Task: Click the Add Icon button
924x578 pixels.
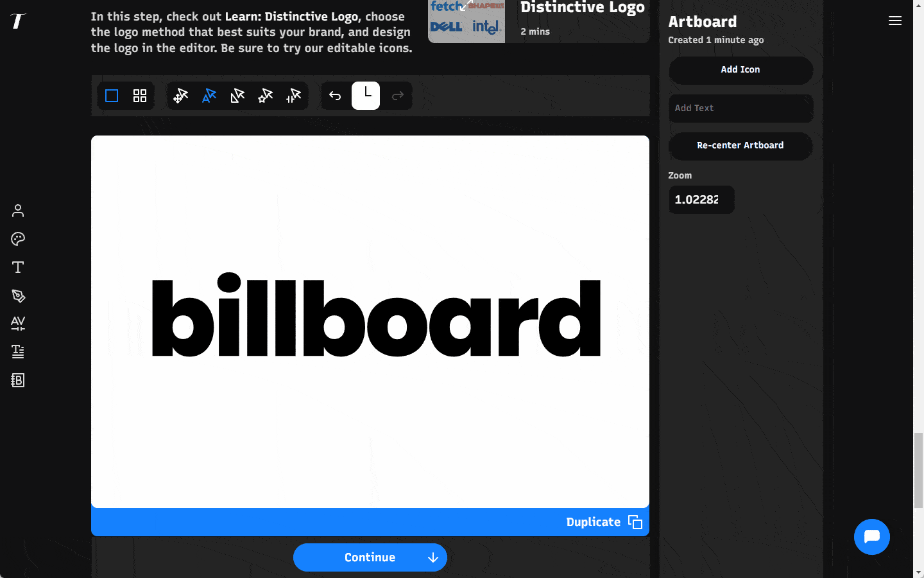Action: click(x=740, y=70)
